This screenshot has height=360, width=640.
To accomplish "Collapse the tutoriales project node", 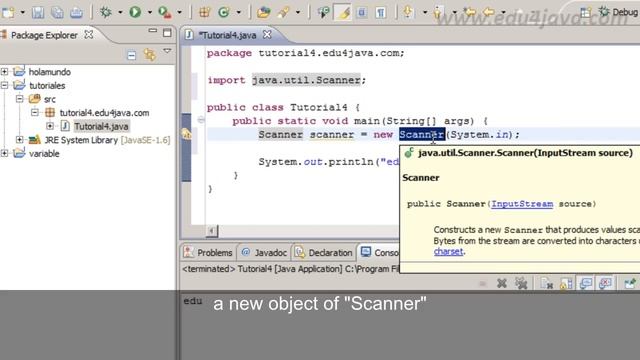I will click(x=4, y=85).
